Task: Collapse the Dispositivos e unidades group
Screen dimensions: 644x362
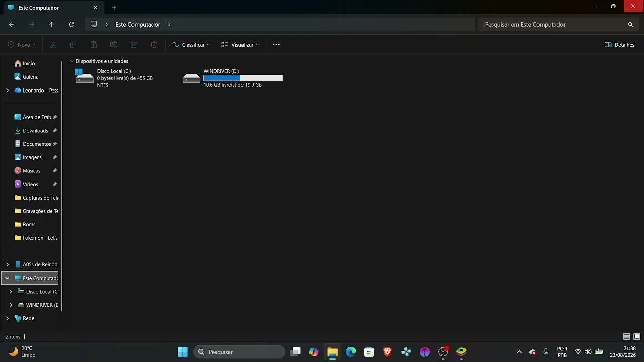Action: pos(71,61)
